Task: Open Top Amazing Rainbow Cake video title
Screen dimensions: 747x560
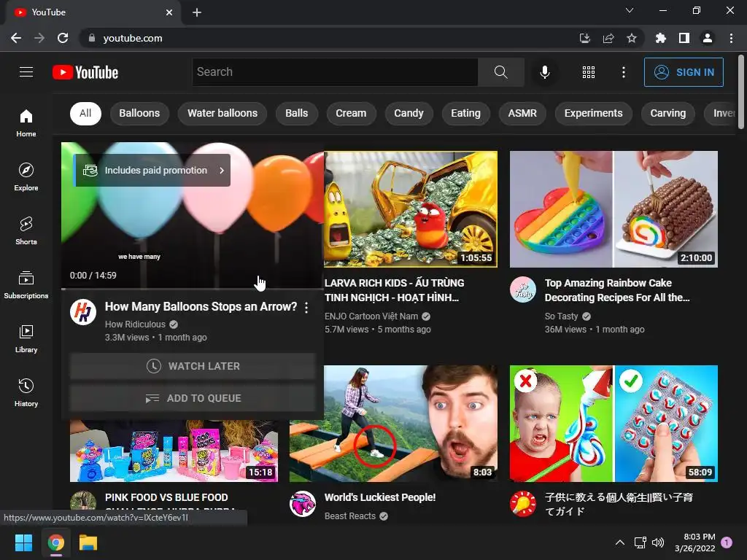Action: point(617,290)
